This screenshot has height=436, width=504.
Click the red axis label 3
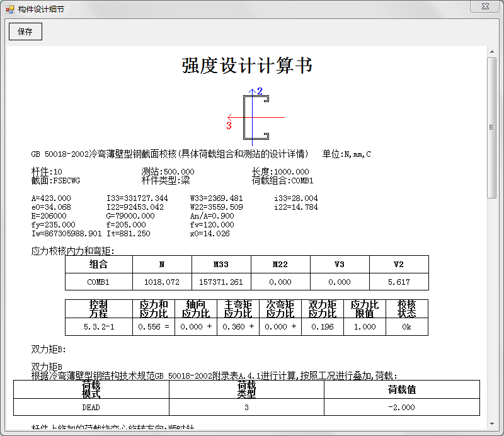click(x=229, y=126)
